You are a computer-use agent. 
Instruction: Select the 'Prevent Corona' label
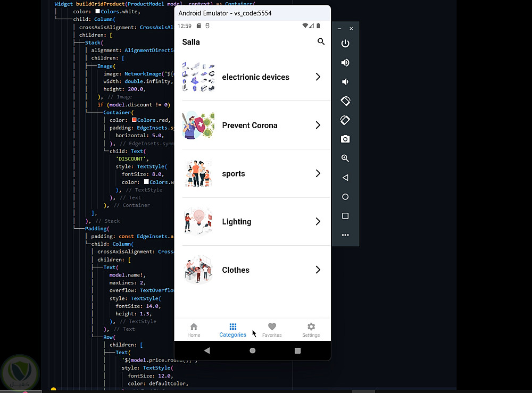pos(250,126)
